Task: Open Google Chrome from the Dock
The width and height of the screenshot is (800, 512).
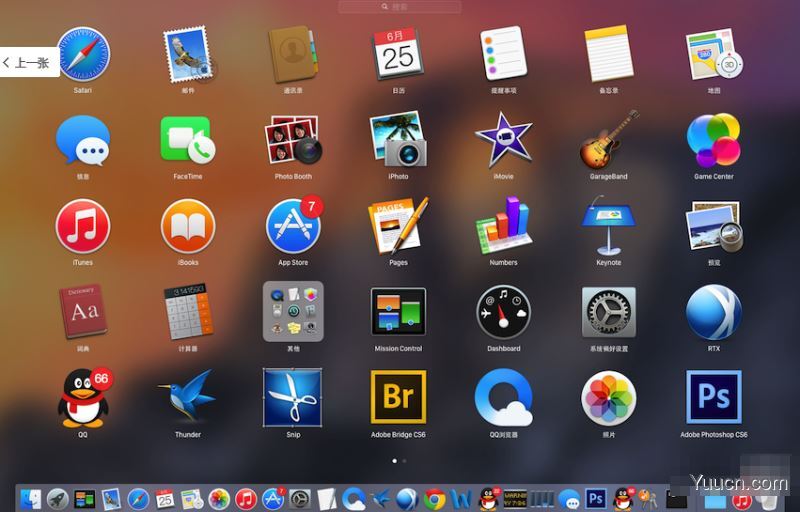Action: pos(435,499)
